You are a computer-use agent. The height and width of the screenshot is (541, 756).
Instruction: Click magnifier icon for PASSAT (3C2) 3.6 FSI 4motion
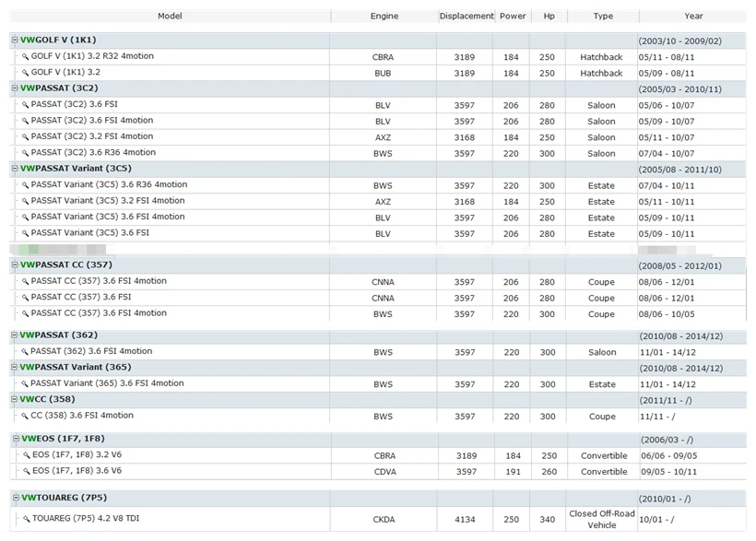(x=25, y=121)
